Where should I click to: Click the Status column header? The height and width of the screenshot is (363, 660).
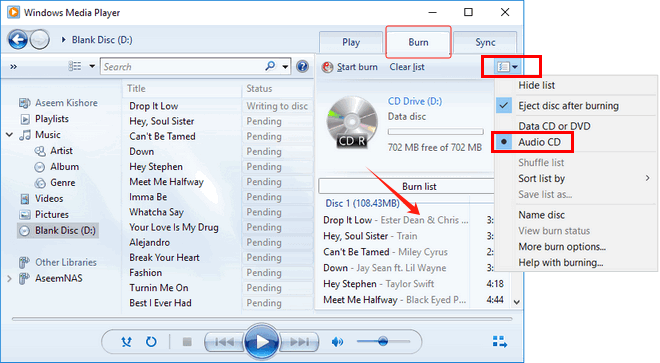259,88
